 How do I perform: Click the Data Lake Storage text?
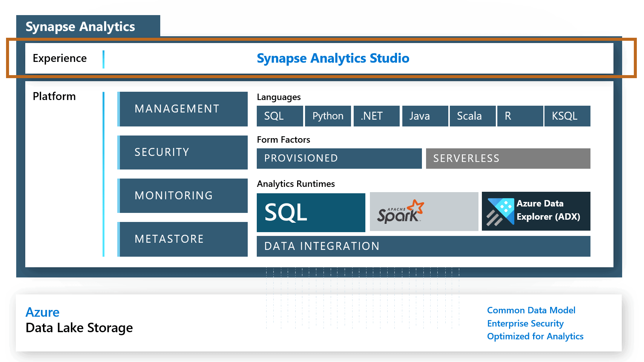79,328
